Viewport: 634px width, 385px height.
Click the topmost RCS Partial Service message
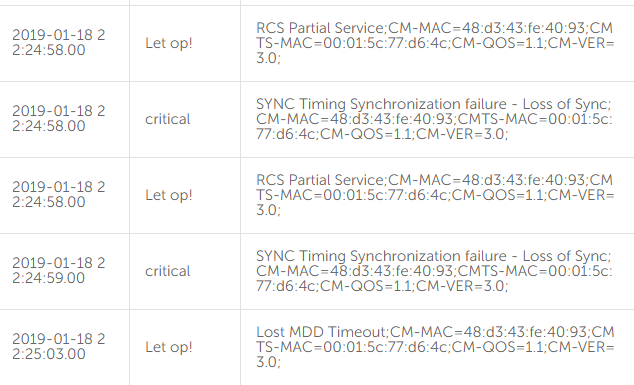pyautogui.click(x=435, y=43)
